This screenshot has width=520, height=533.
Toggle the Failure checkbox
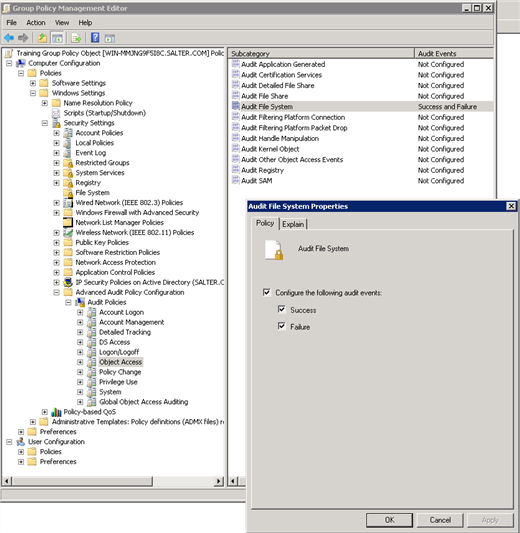pyautogui.click(x=282, y=326)
